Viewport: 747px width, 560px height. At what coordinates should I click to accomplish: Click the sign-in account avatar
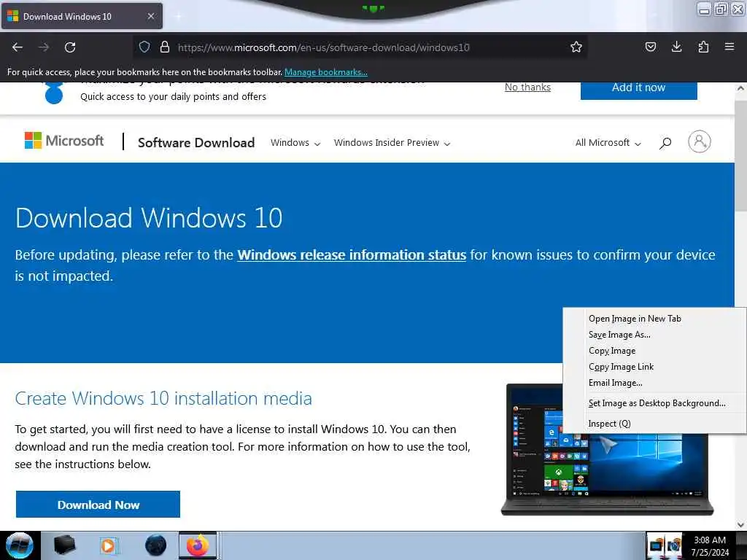700,141
